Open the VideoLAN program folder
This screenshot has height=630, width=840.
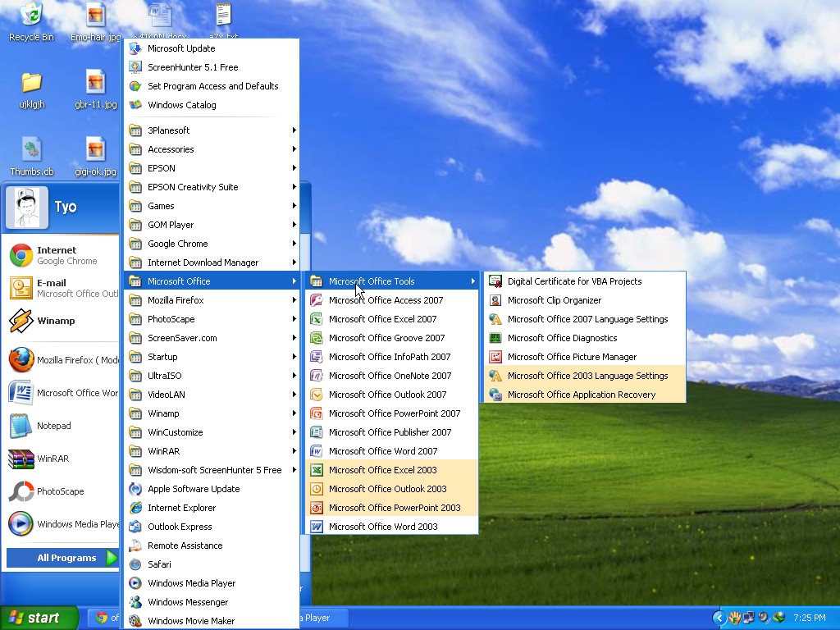pyautogui.click(x=212, y=395)
